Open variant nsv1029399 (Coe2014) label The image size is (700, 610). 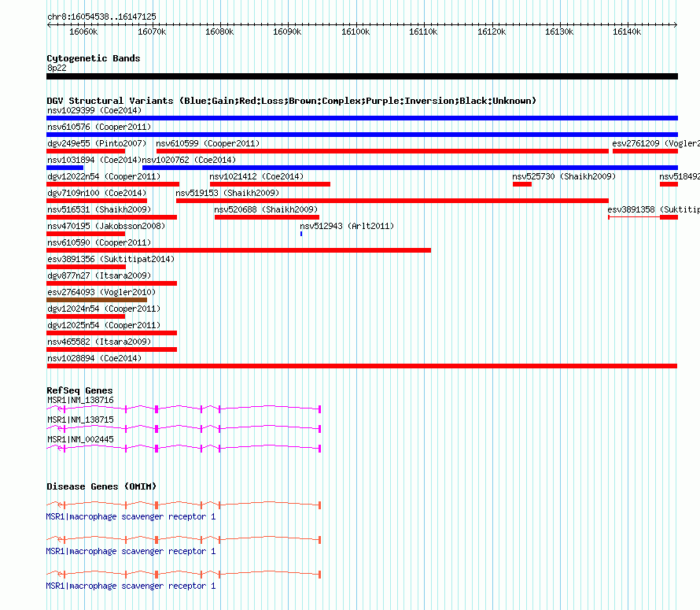pyautogui.click(x=94, y=110)
